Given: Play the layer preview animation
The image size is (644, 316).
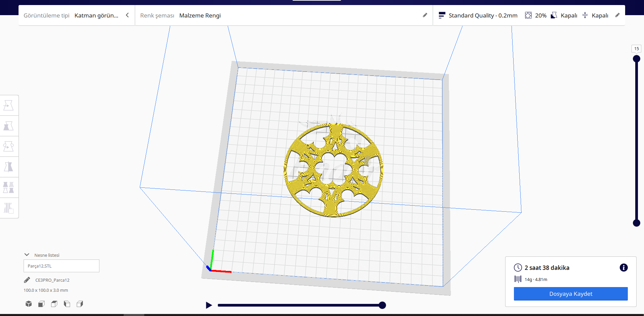Looking at the screenshot, I should coord(209,305).
